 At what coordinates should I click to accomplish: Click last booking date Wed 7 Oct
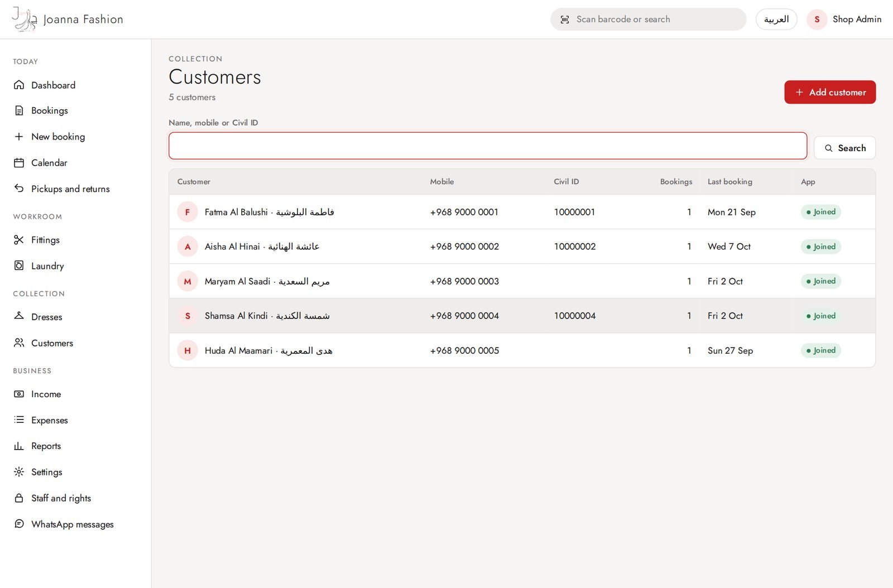tap(729, 247)
